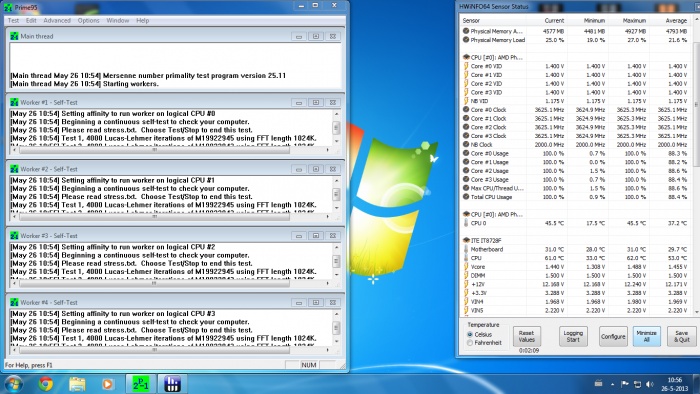Click the Reset Values button in HWiNFO64

(x=527, y=336)
